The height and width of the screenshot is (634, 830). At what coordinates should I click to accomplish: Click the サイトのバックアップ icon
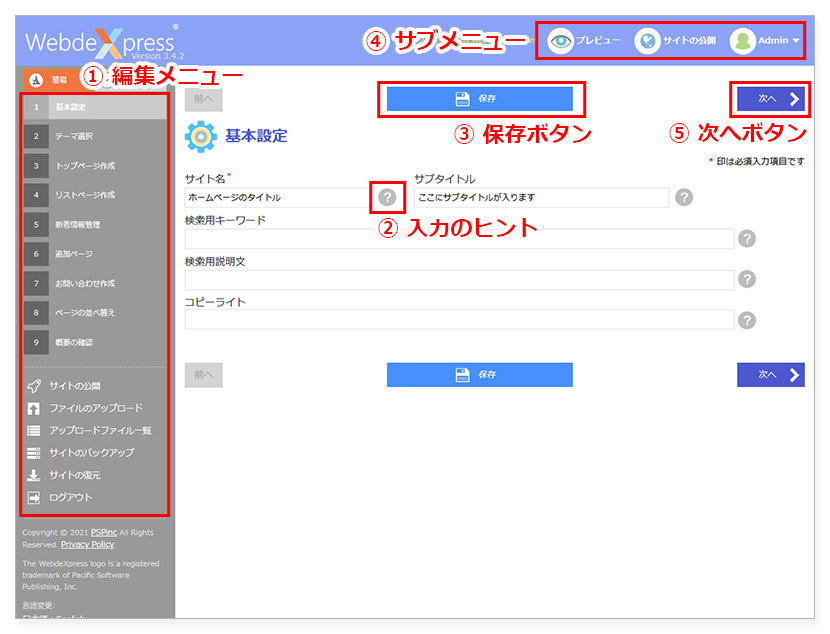[x=34, y=453]
